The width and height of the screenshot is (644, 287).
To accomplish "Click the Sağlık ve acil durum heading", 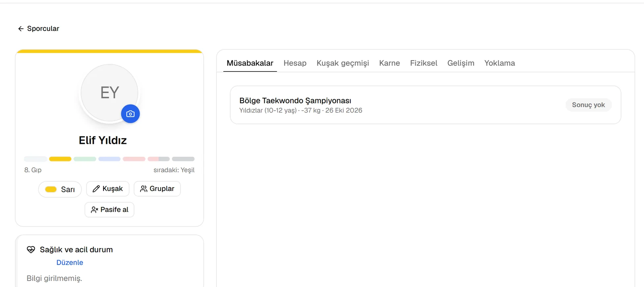I will [76, 250].
